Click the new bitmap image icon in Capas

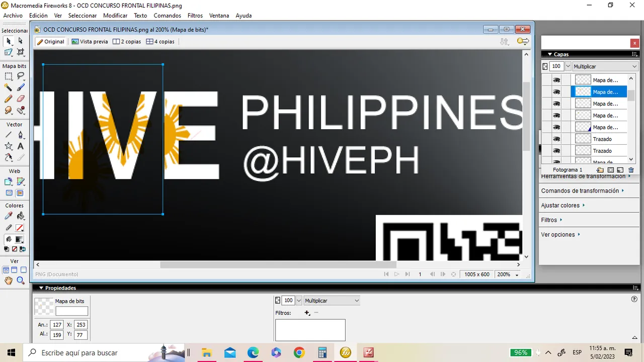point(620,170)
